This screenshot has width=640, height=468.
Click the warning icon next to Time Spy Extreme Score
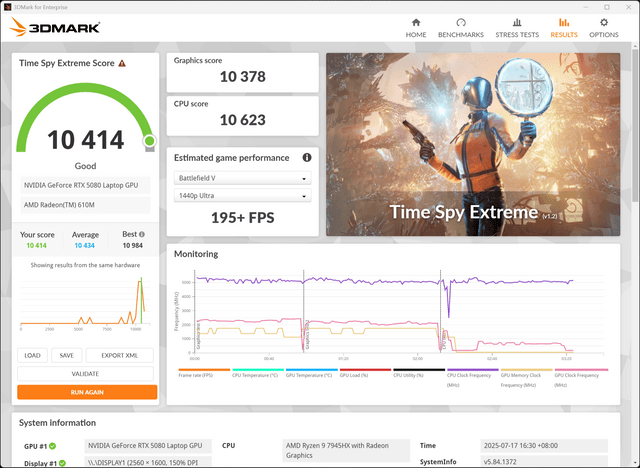click(x=122, y=63)
